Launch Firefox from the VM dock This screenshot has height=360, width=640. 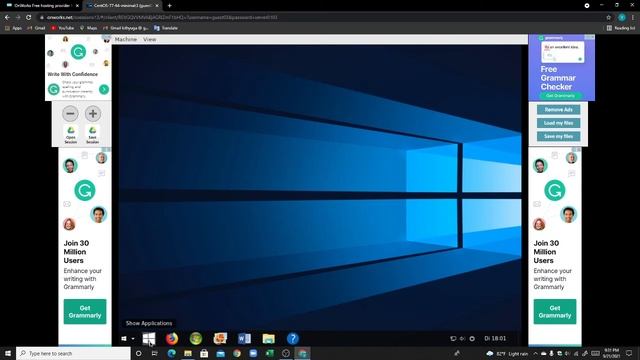pyautogui.click(x=172, y=338)
